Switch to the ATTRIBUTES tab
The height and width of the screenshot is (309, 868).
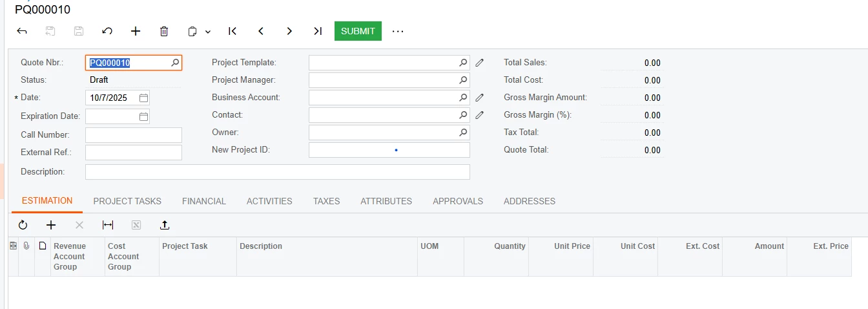[386, 201]
